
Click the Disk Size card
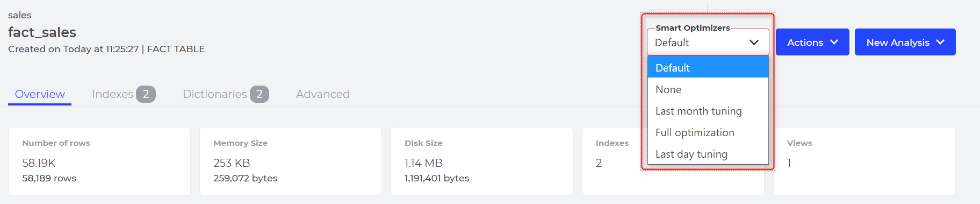(482, 161)
